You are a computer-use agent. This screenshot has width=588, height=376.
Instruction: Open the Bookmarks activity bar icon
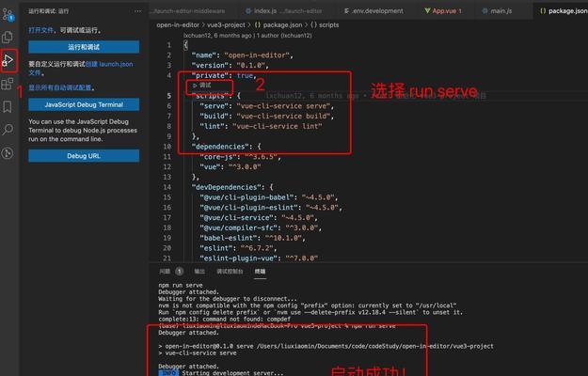tap(8, 107)
